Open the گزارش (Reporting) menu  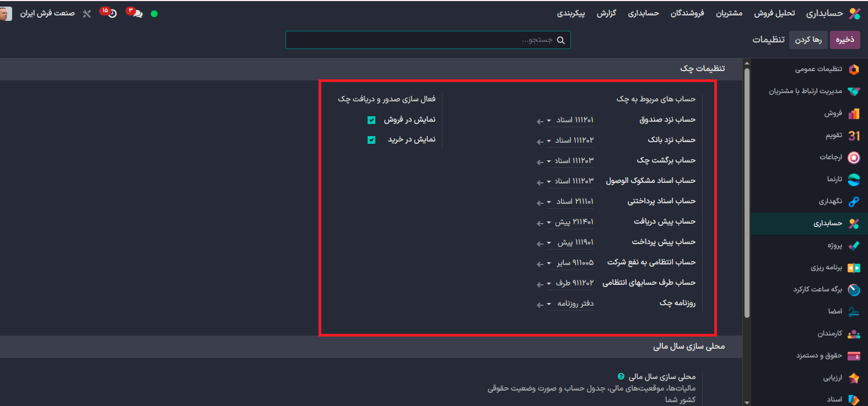(x=606, y=13)
